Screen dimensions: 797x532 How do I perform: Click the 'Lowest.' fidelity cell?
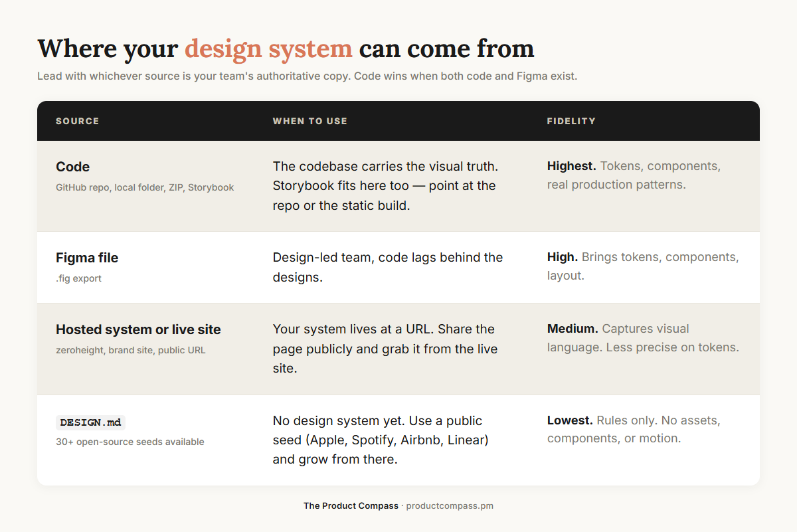pyautogui.click(x=634, y=429)
